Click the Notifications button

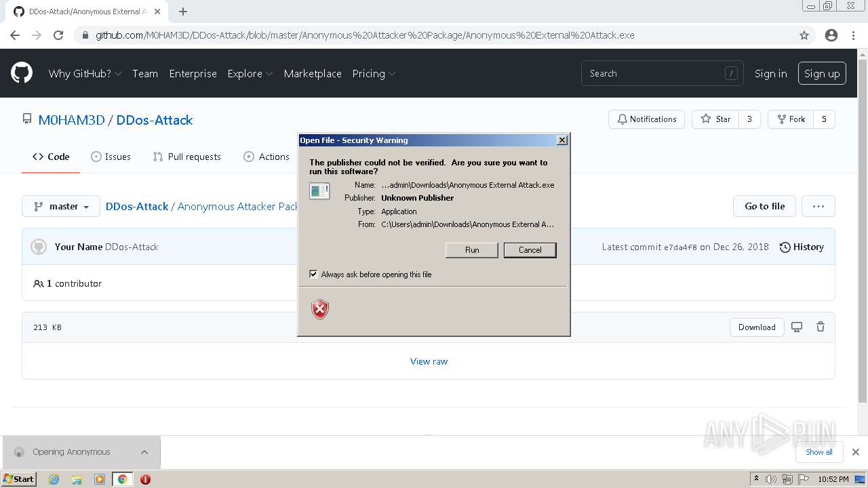point(647,119)
